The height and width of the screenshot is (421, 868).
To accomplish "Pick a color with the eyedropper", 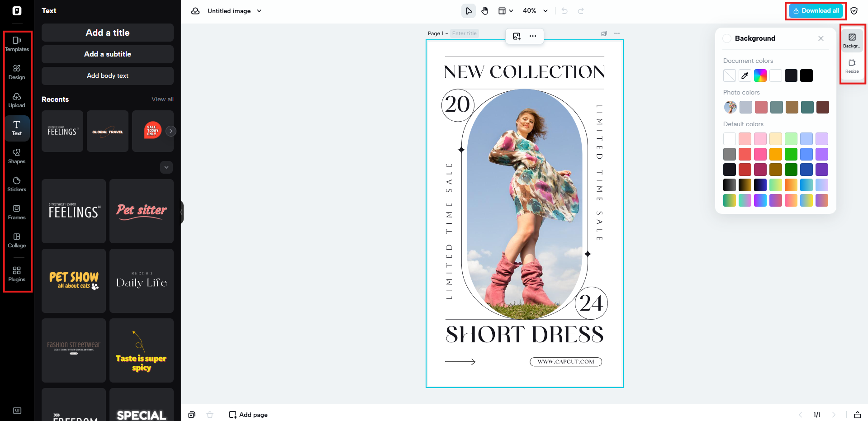I will pos(745,76).
